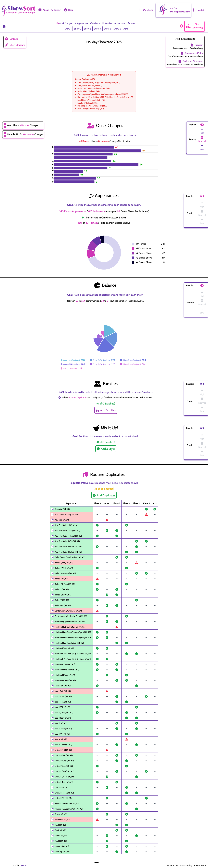Click the On Target legend swatch
208x868 pixels.
coord(133,244)
